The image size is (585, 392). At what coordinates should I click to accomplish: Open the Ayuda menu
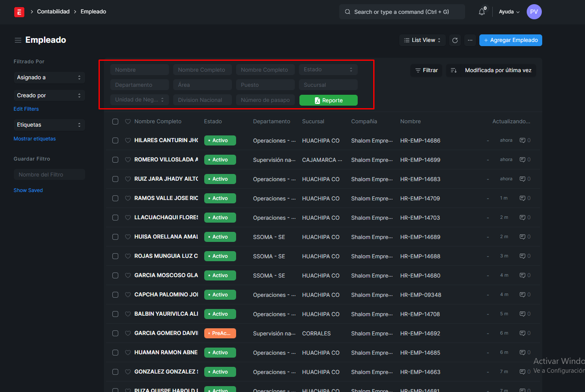[509, 12]
